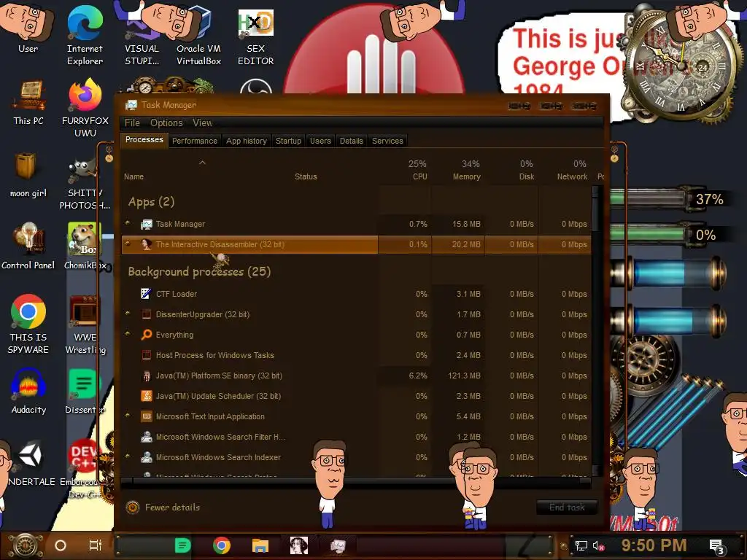Select the CTF Loader process

coord(356,294)
